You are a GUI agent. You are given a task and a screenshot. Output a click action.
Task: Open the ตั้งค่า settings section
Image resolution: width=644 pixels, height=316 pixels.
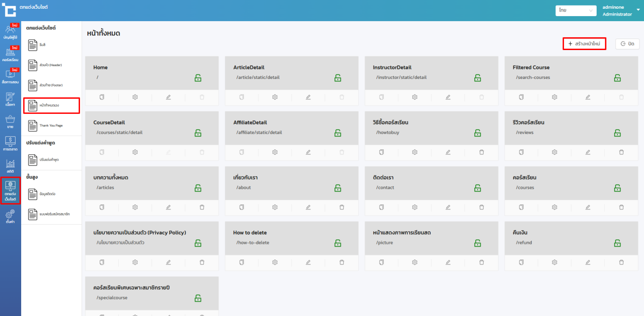[10, 216]
